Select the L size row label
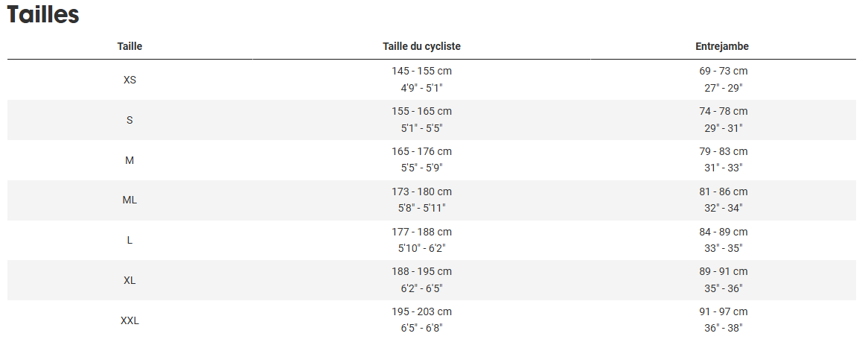The height and width of the screenshot is (345, 868). point(130,241)
